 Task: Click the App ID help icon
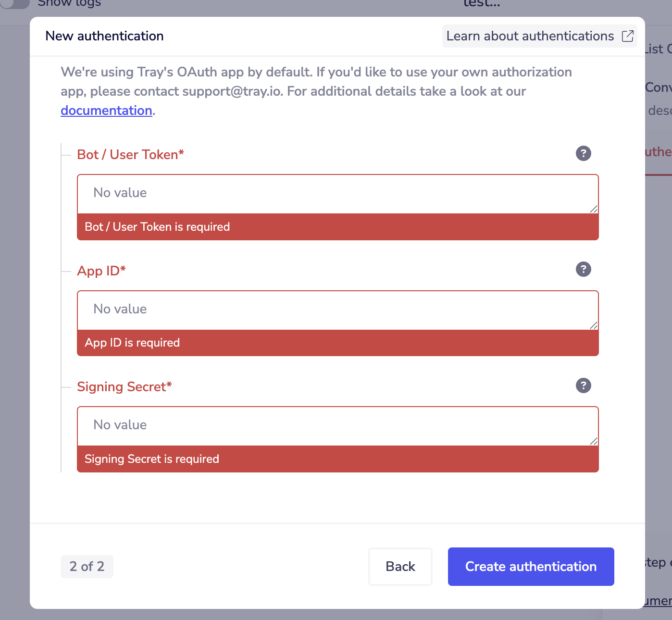click(583, 269)
